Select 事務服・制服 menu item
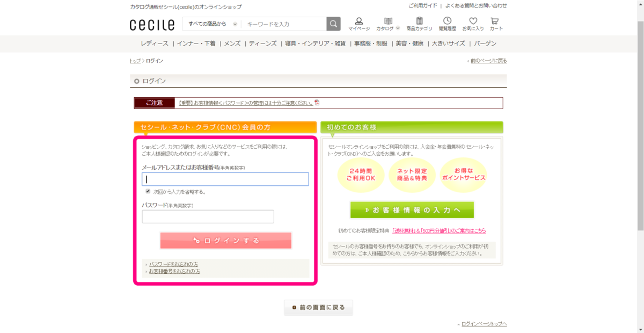 (370, 44)
